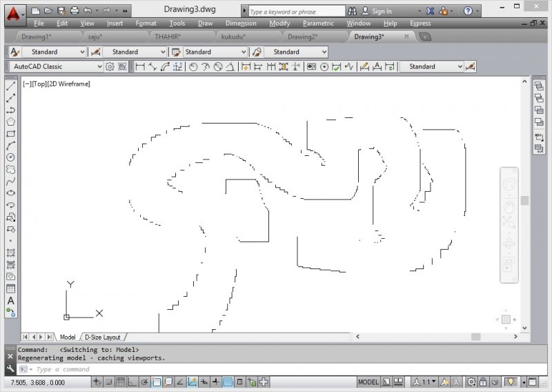Click the horizontal scrollbar thumb of drawing area
This screenshot has width=552, height=392.
(x=475, y=337)
